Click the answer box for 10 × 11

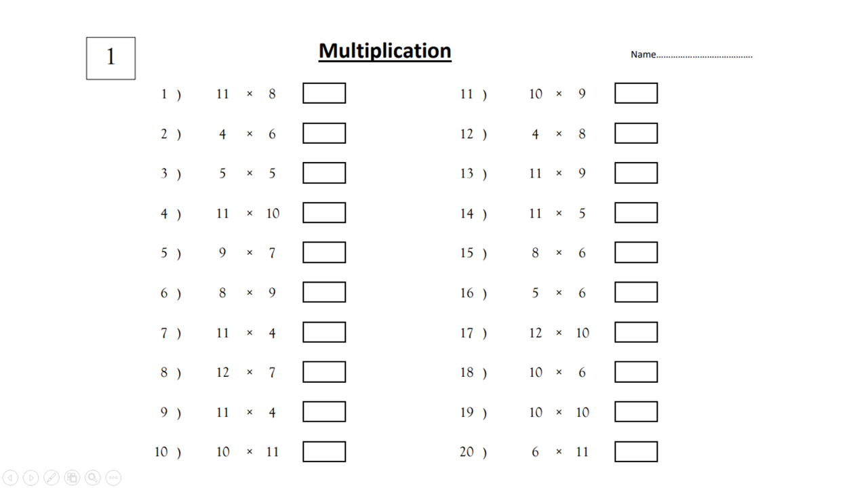click(x=324, y=451)
